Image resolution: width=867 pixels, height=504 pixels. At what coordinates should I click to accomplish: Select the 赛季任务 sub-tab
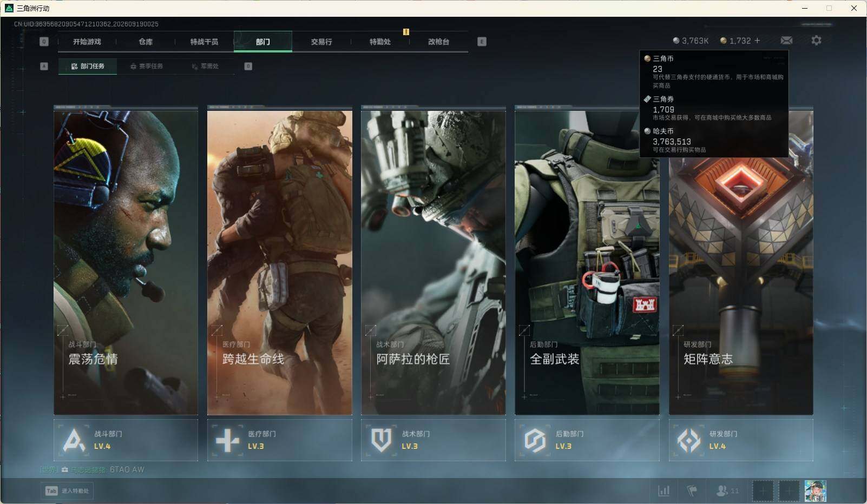(x=147, y=66)
